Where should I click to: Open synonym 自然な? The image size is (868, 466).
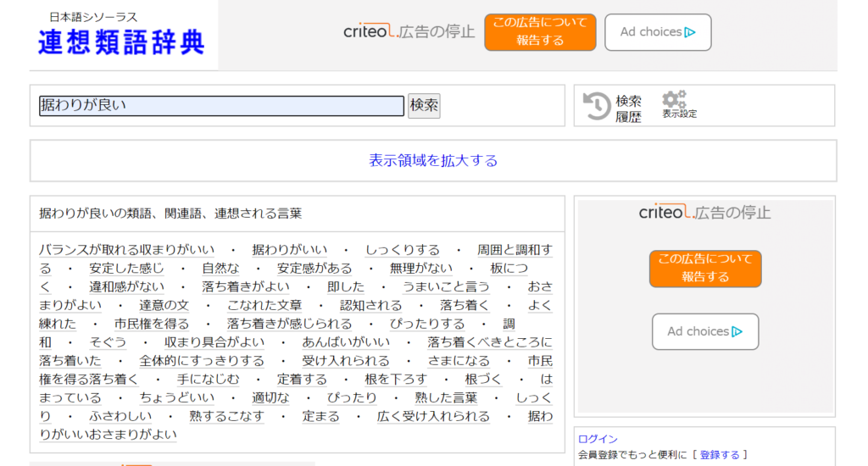[220, 269]
